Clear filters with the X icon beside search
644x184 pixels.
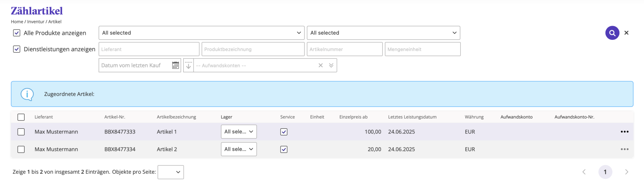(626, 33)
